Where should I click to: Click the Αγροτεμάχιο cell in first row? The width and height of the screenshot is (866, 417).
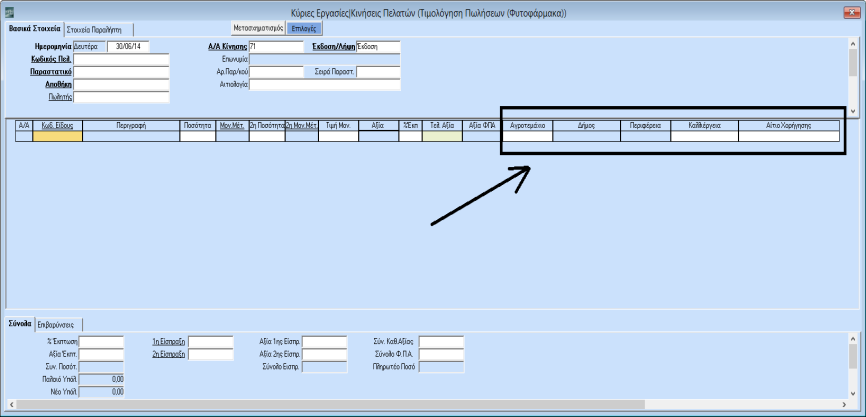coord(529,136)
